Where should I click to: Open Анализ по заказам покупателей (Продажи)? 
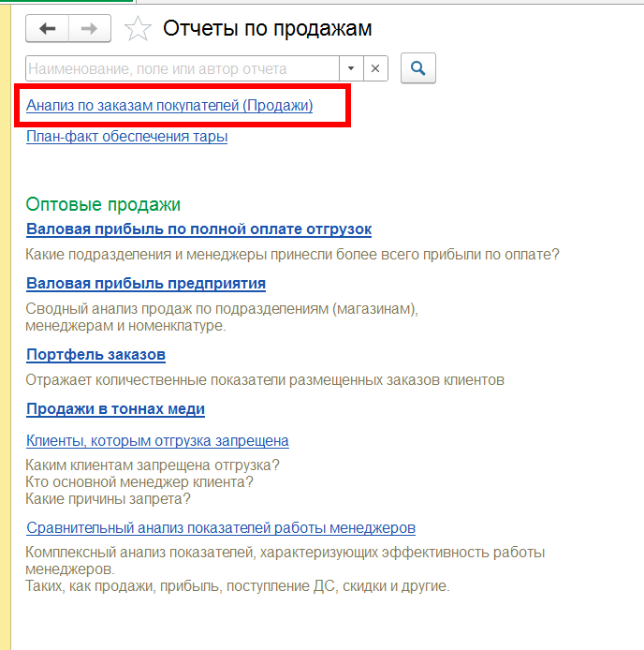[x=169, y=105]
